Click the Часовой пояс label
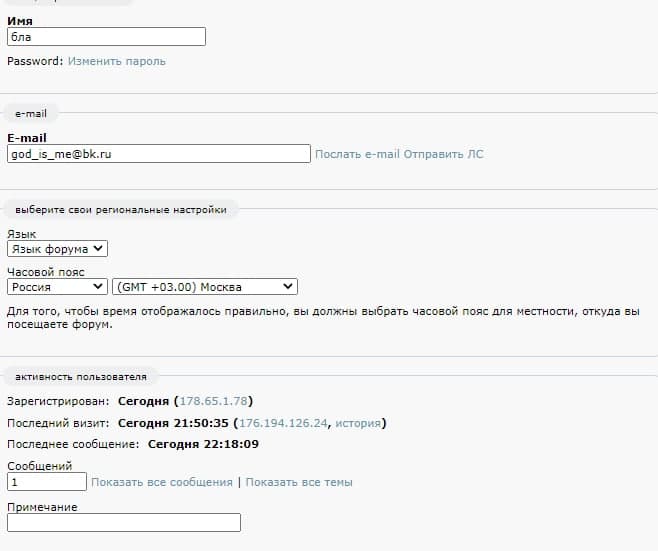This screenshot has height=551, width=658. 46,272
